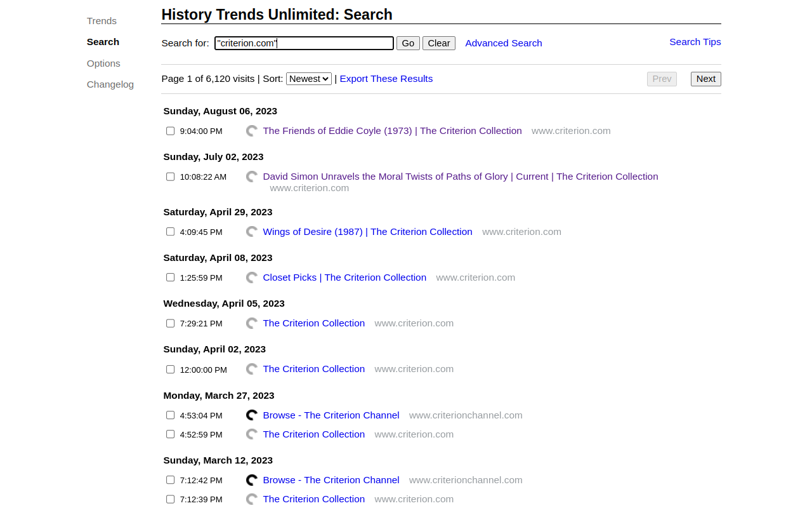
Task: Open the Sort order dropdown
Action: 308,79
